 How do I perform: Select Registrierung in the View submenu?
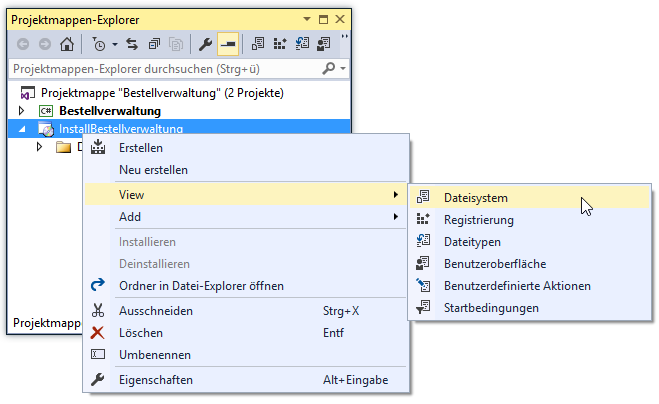(530, 220)
